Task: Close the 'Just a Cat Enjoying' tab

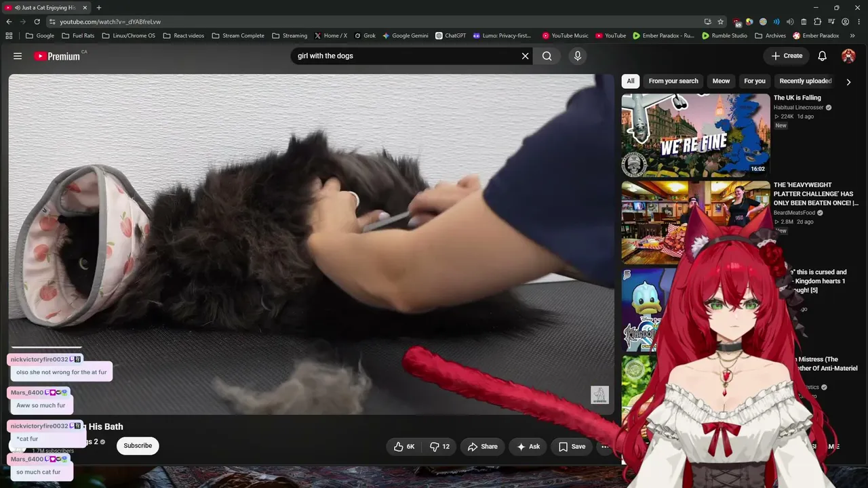Action: [x=83, y=7]
